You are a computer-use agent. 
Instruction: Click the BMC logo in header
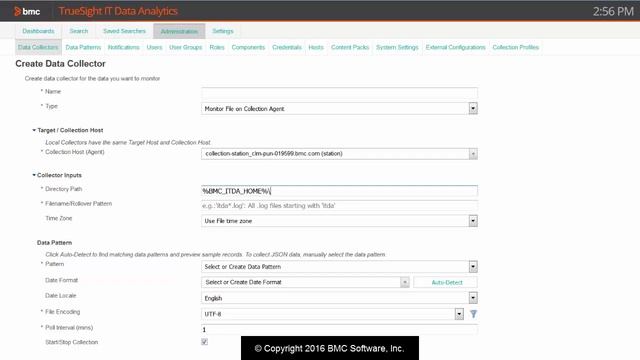(27, 11)
